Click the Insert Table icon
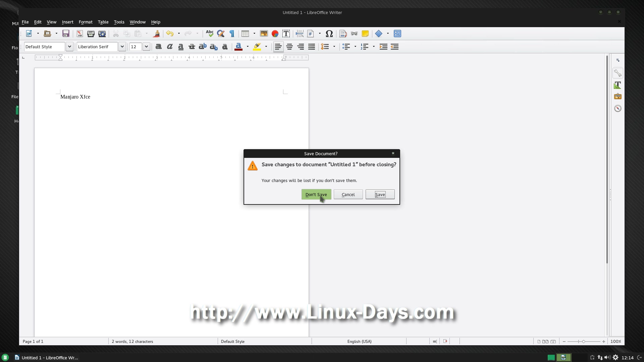This screenshot has width=644, height=362. (245, 34)
